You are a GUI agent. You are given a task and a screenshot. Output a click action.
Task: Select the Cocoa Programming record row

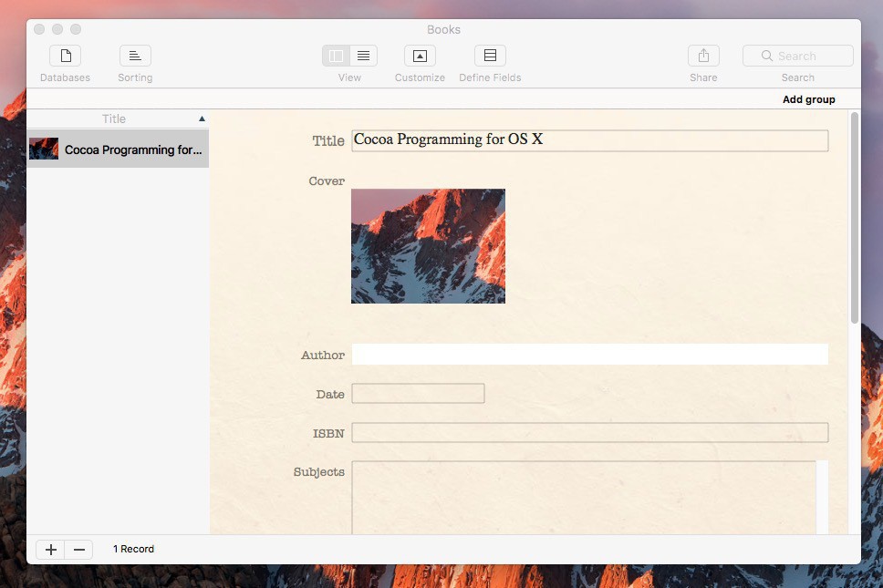tap(118, 150)
